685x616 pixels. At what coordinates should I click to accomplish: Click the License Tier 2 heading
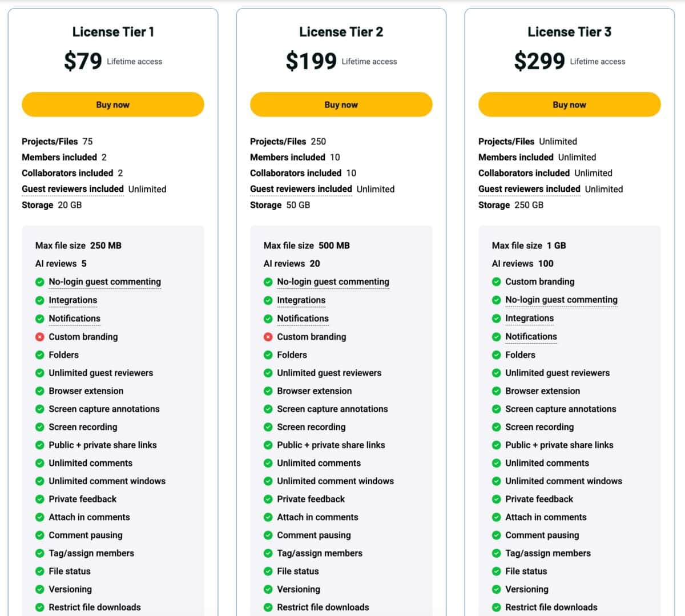pos(341,32)
